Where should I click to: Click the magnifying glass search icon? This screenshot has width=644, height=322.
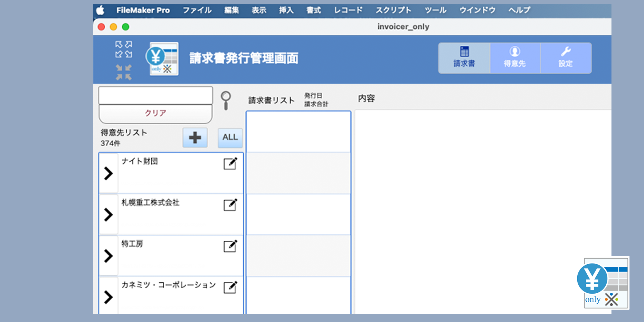tap(226, 100)
